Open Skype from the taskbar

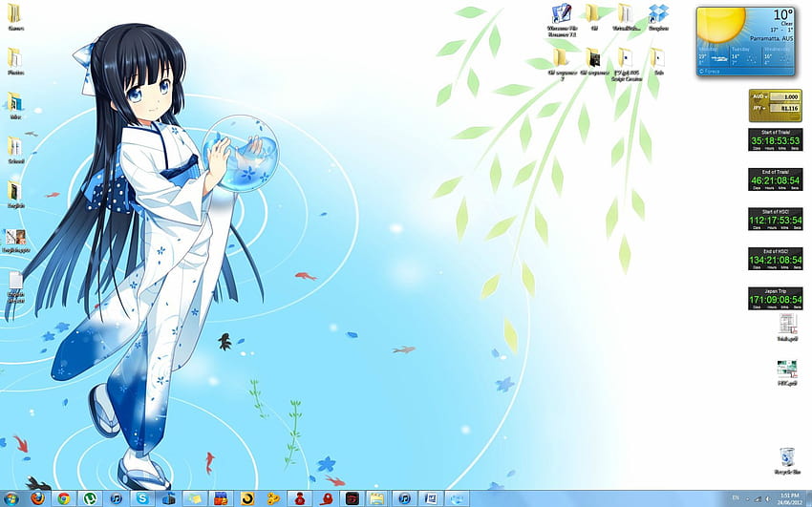click(x=142, y=498)
